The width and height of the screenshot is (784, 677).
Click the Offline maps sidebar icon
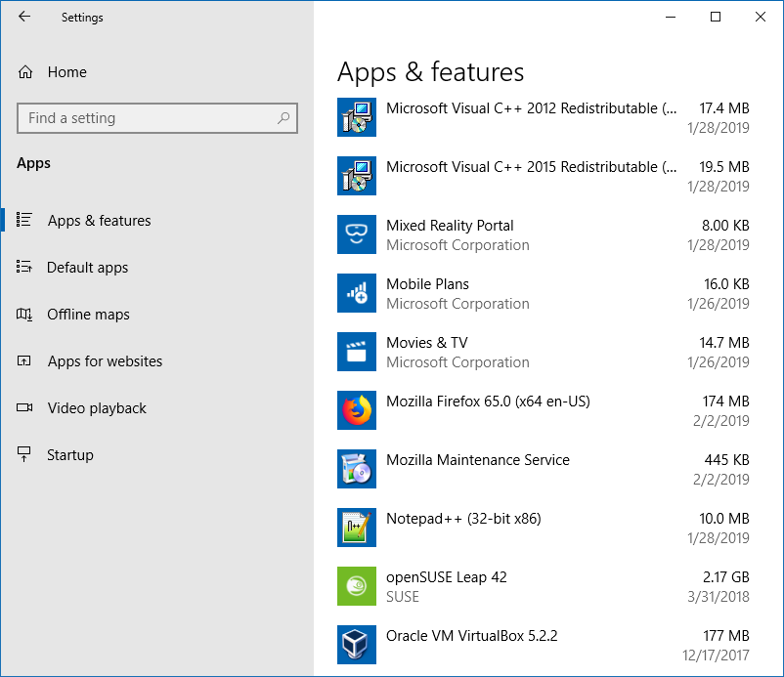[24, 314]
